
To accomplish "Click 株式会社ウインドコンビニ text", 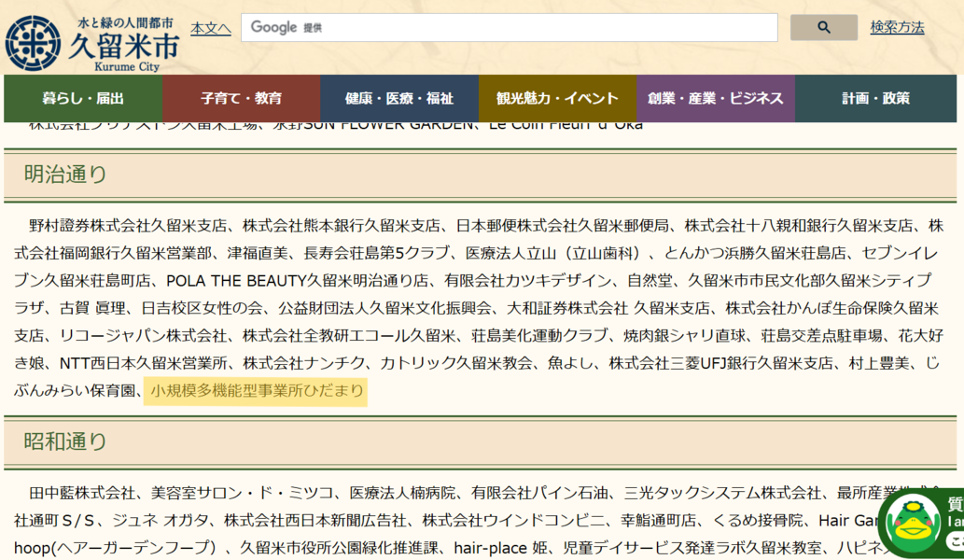I will pyautogui.click(x=514, y=521).
